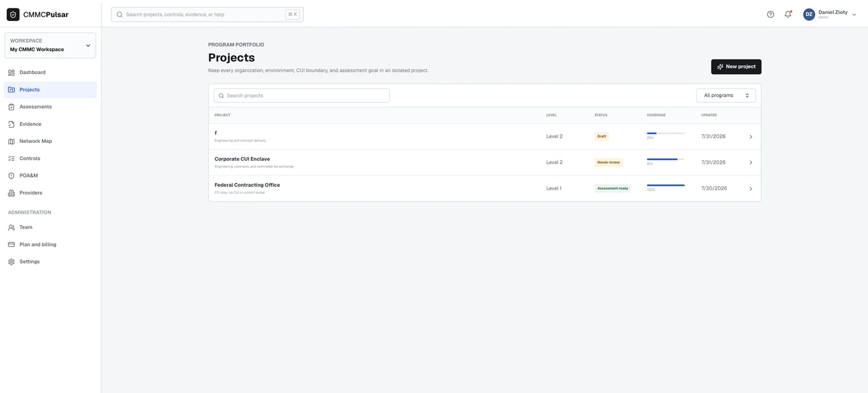Click the Daniel Zloty name label

[833, 12]
